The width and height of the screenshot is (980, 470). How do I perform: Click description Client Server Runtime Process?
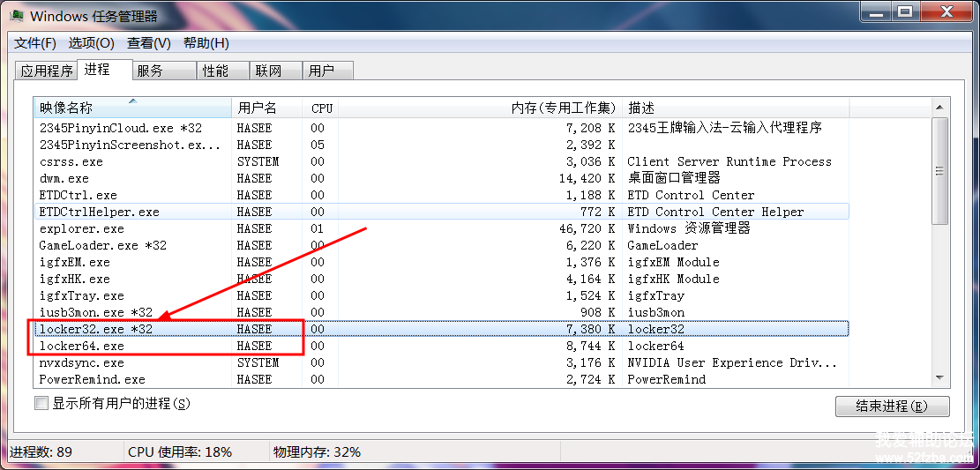pos(729,162)
